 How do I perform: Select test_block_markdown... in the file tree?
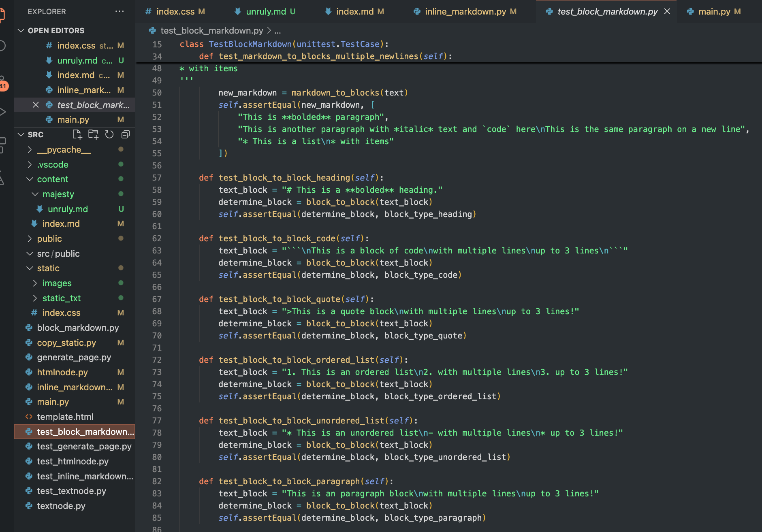pos(75,432)
